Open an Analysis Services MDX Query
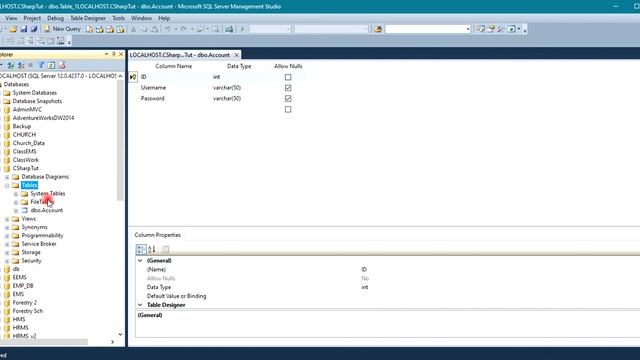 pos(100,29)
